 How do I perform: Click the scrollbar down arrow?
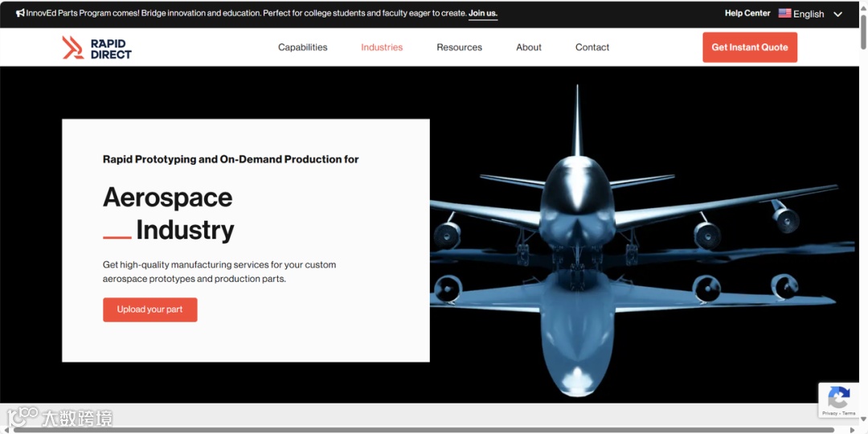pyautogui.click(x=863, y=420)
